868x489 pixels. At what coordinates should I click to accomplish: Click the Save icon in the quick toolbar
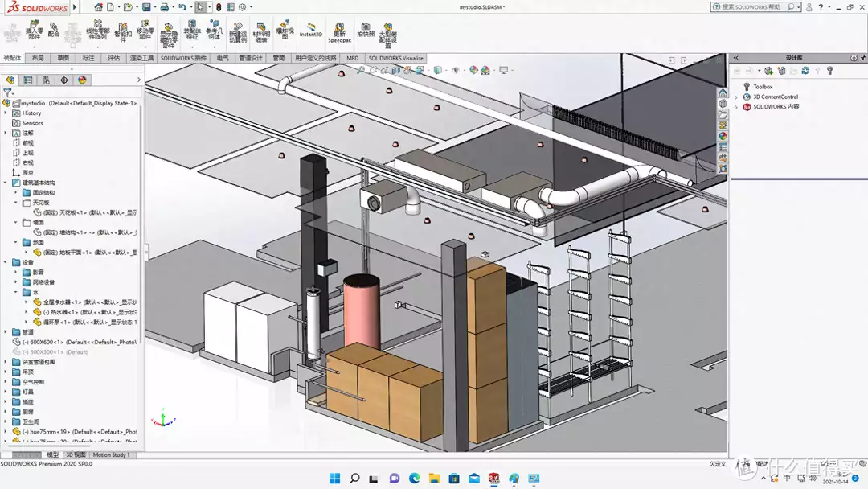click(145, 7)
